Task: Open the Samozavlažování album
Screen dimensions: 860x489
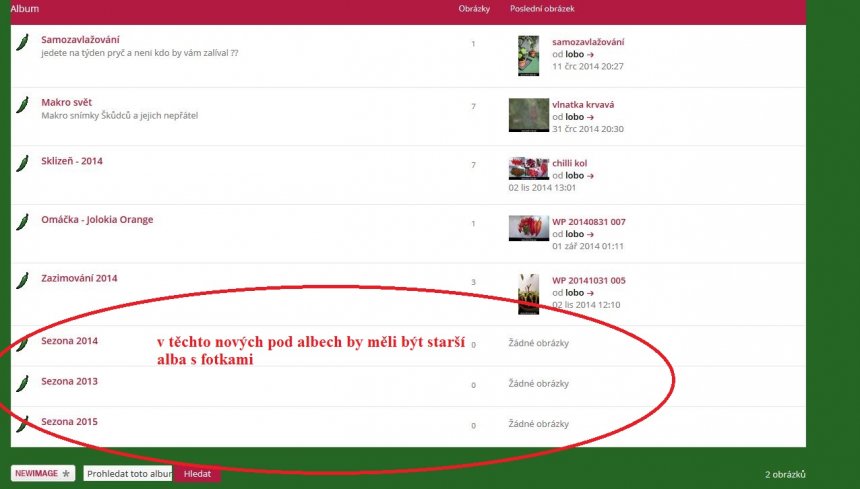Action: [x=80, y=40]
